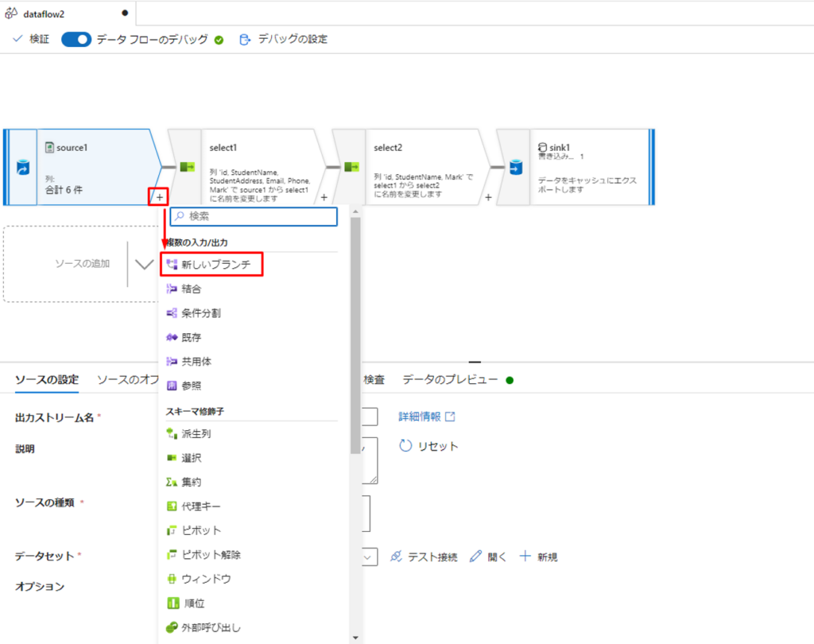Click the 外部呼び出し globe icon
Viewport: 814px width, 644px height.
point(172,627)
